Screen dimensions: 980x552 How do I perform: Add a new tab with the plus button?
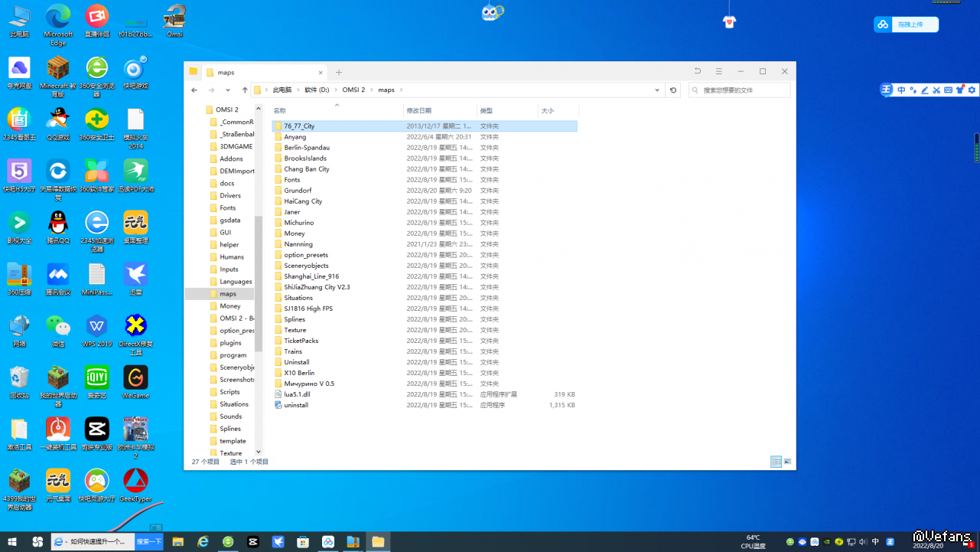click(x=339, y=72)
